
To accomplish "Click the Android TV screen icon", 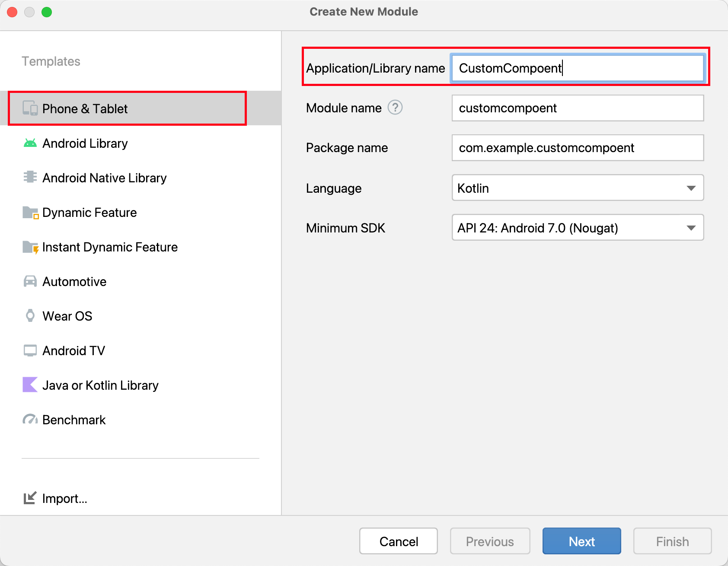I will pyautogui.click(x=30, y=350).
